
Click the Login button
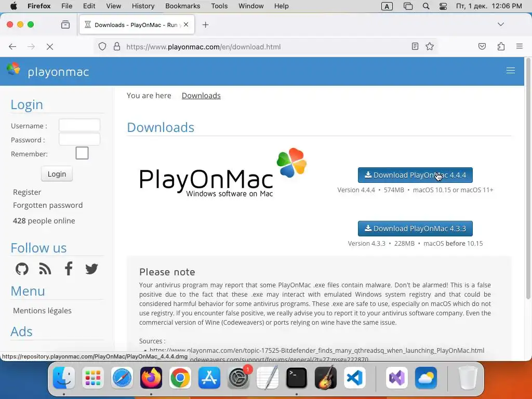tap(57, 174)
